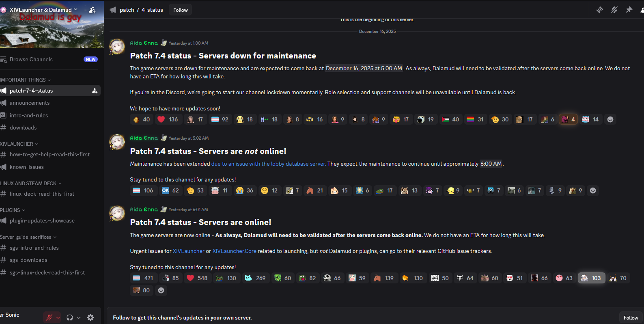Collapse the LINUX AND STEAM DECK category
The width and height of the screenshot is (644, 324).
point(31,184)
